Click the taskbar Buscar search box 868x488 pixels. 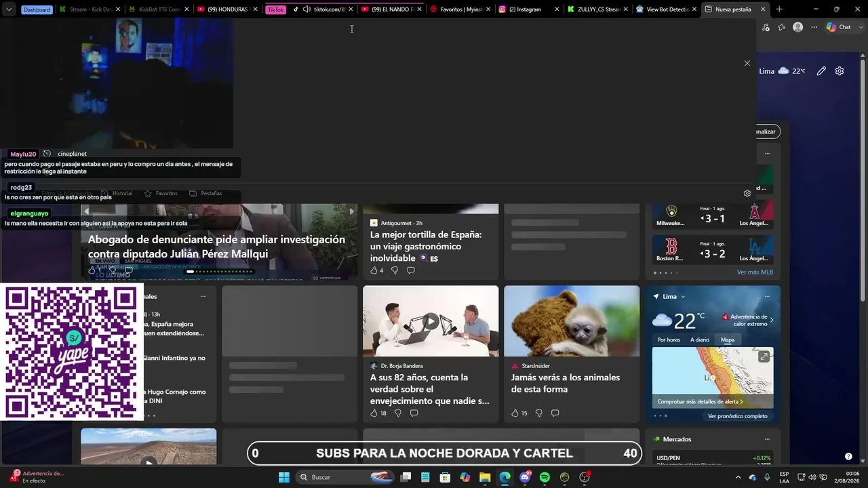[x=345, y=477]
